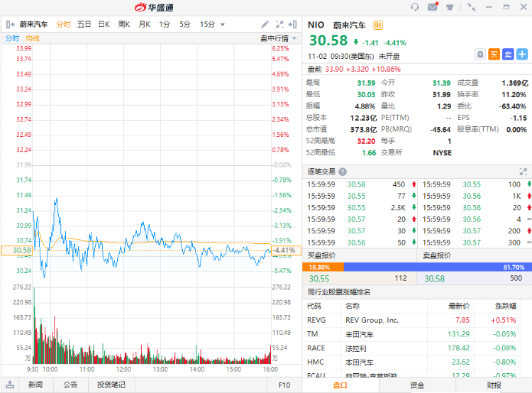Click the 融 margin badge icon
Screen dimensions: 532x393
coord(378,25)
